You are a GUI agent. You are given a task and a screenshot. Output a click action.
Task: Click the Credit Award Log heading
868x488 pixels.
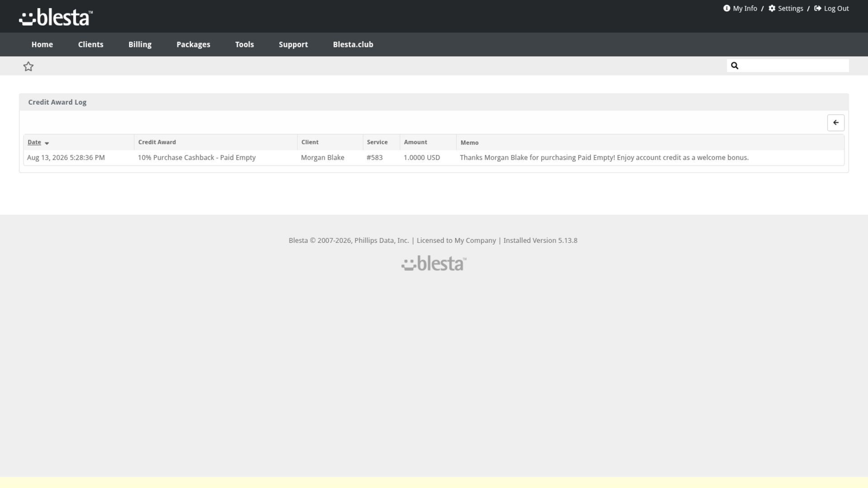[57, 102]
